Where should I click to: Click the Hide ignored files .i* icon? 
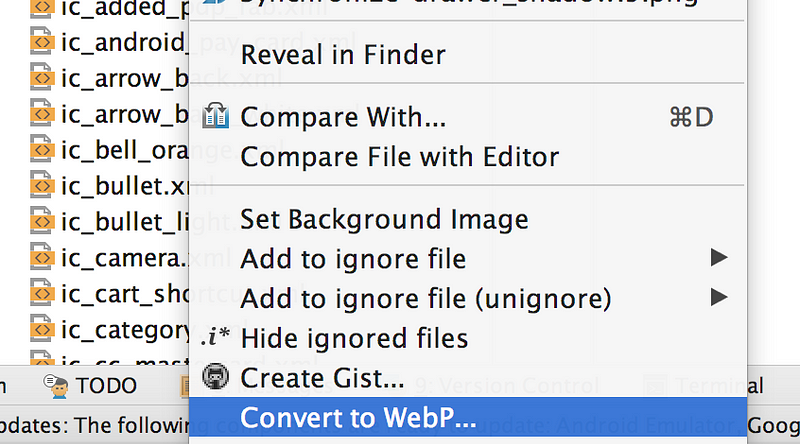tap(215, 337)
